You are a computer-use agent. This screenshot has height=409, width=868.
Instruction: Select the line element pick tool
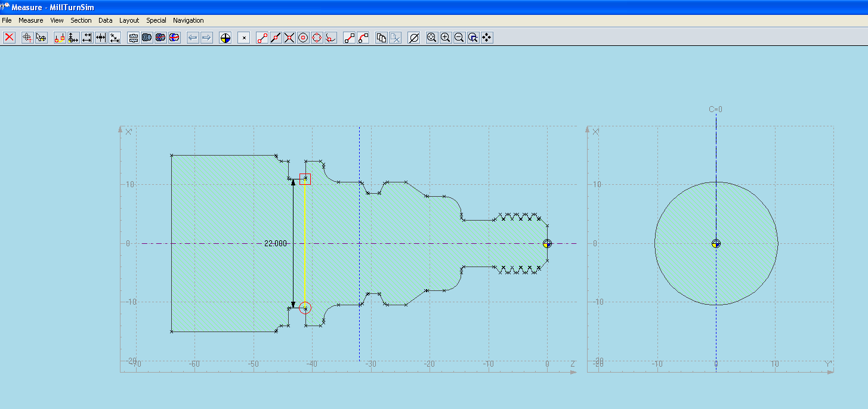(x=349, y=38)
